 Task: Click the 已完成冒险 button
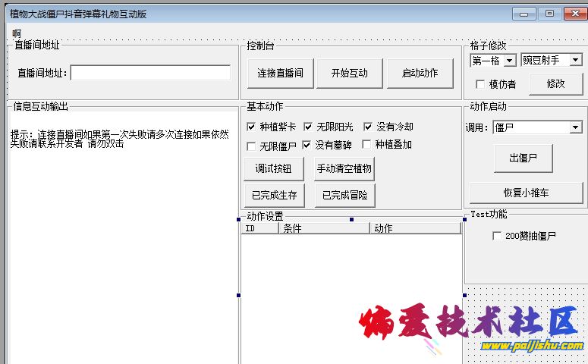pyautogui.click(x=344, y=195)
